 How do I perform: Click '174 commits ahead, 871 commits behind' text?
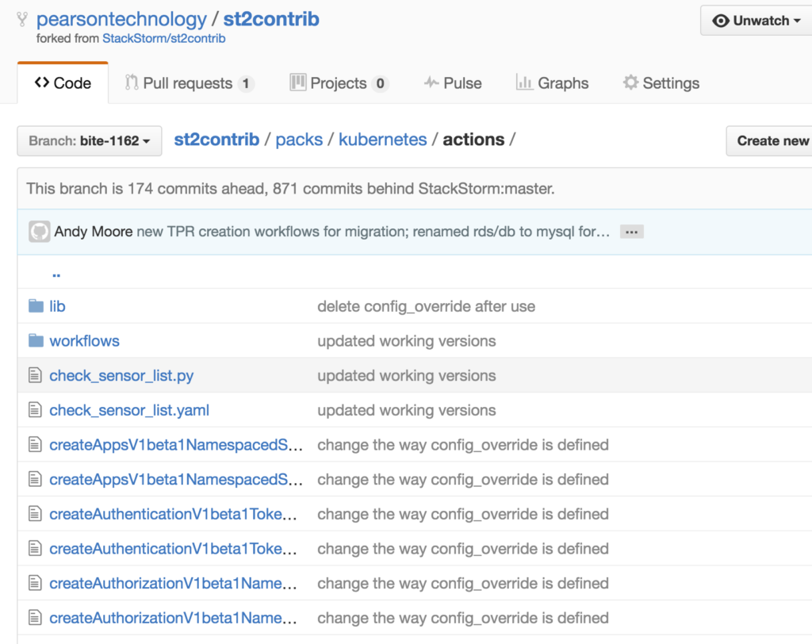click(271, 189)
